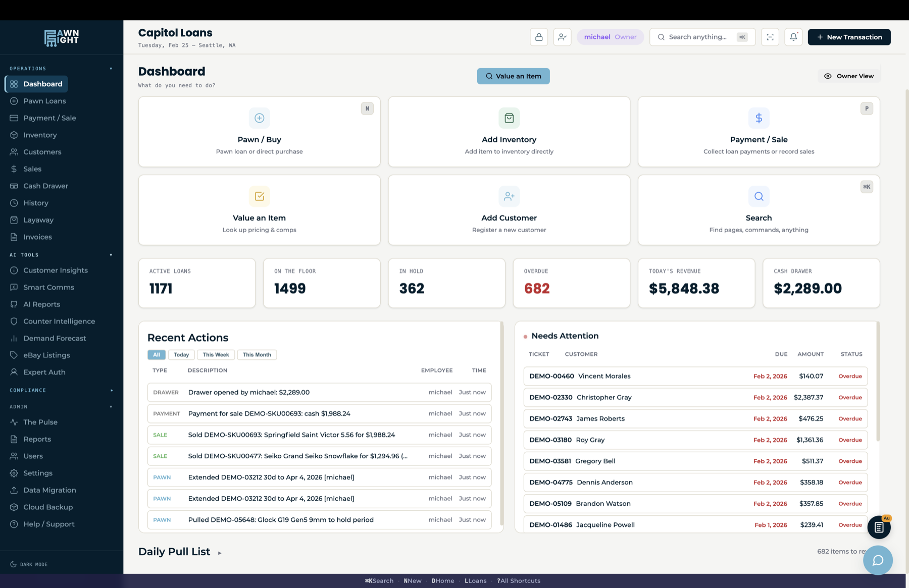Click the lock icon in the top bar
Screen dimensions: 909x588
(539, 37)
